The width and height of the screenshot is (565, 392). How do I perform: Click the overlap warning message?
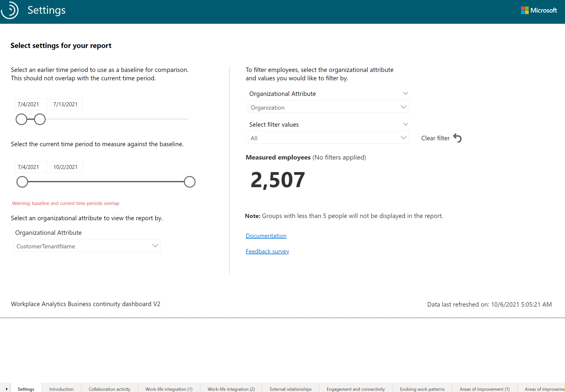click(66, 203)
